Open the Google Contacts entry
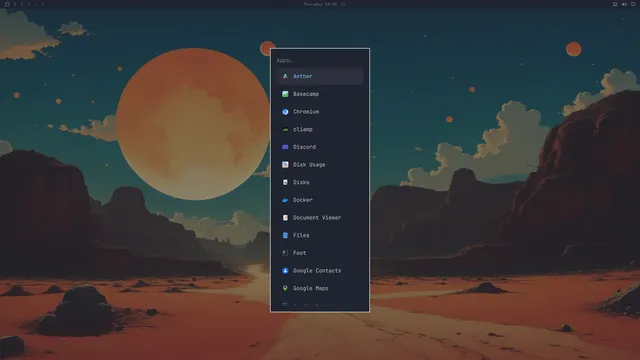This screenshot has height=360, width=640. tap(320, 271)
